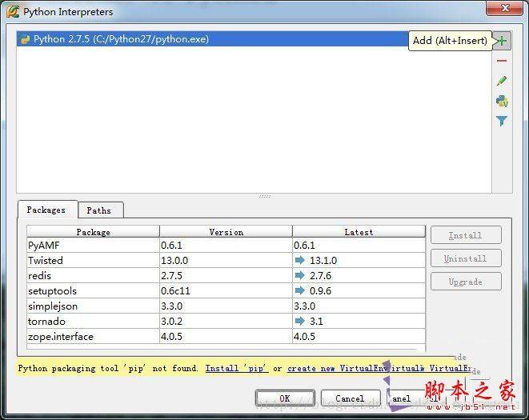This screenshot has width=529, height=420.
Task: Select the Python 2.7.5 interpreter entry
Action: pos(120,38)
